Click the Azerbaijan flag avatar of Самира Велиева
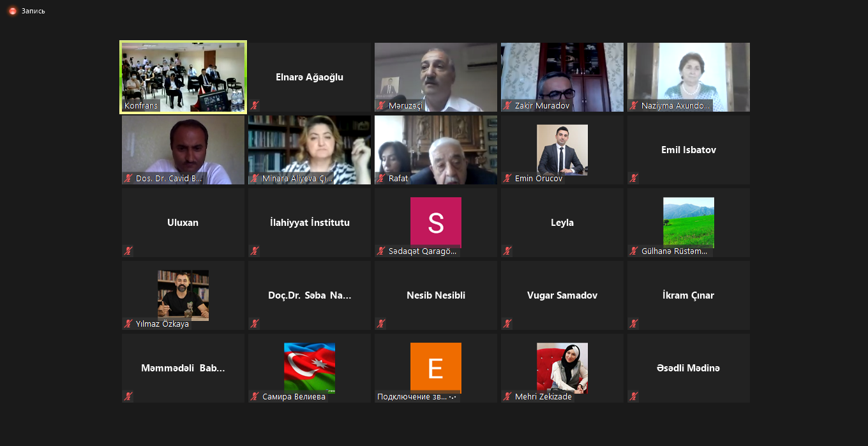This screenshot has height=446, width=868. 309,368
